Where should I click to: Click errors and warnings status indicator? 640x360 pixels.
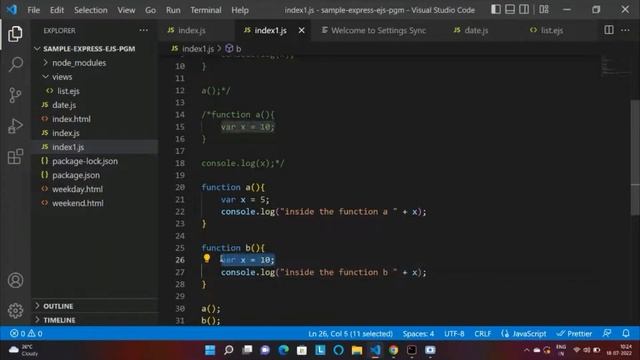26,333
